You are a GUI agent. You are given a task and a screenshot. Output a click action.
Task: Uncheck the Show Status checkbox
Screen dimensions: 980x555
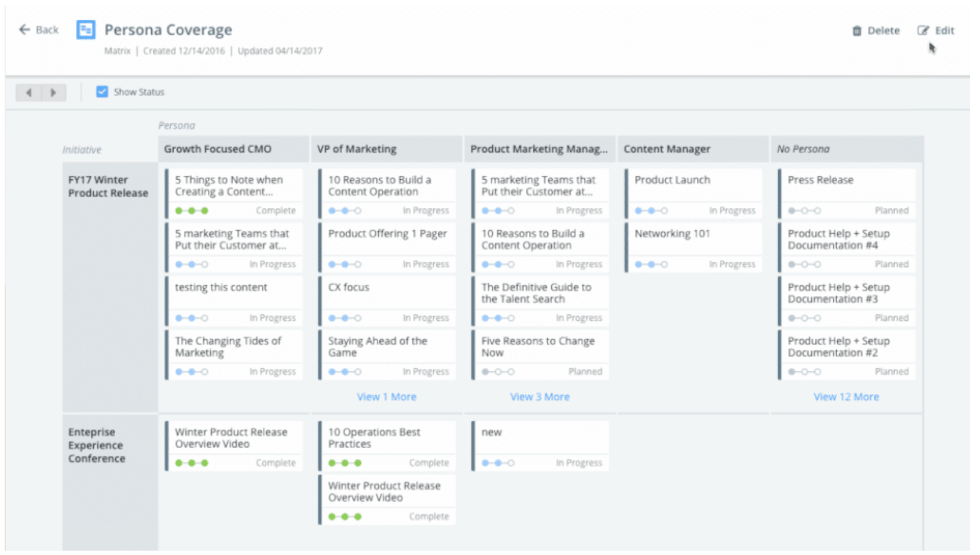click(x=102, y=92)
